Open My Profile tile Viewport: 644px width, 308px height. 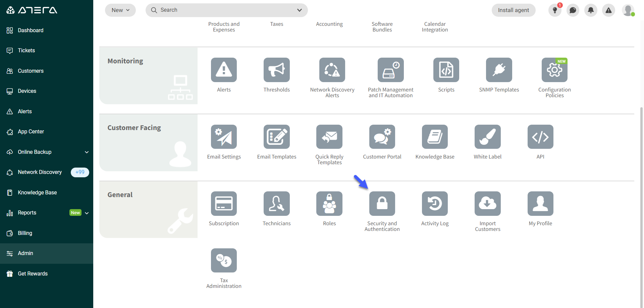(540, 203)
